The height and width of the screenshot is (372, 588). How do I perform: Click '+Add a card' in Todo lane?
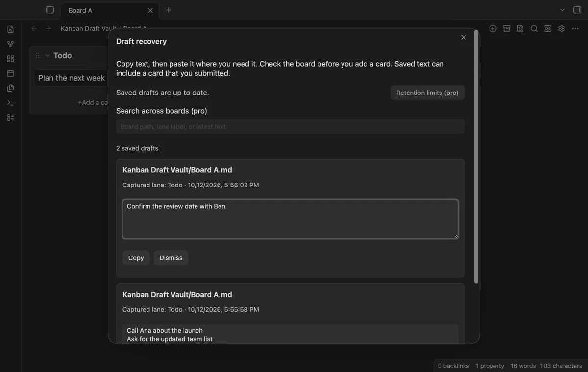(93, 103)
